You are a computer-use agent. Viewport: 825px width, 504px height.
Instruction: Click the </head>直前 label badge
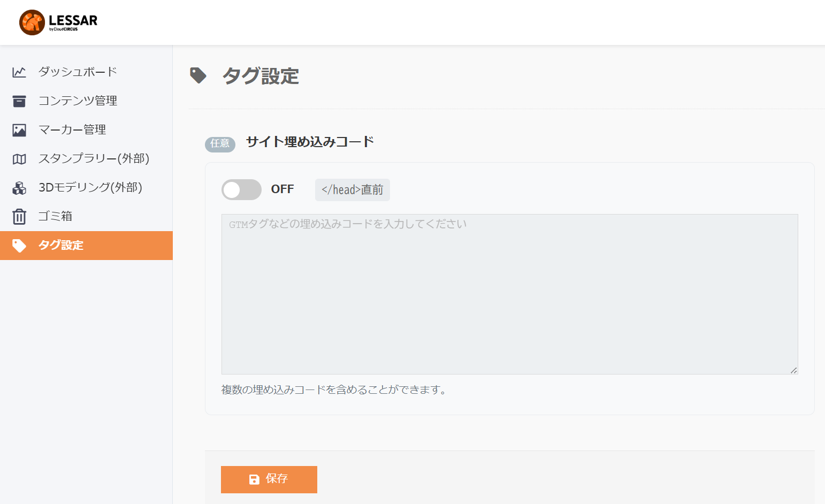353,190
